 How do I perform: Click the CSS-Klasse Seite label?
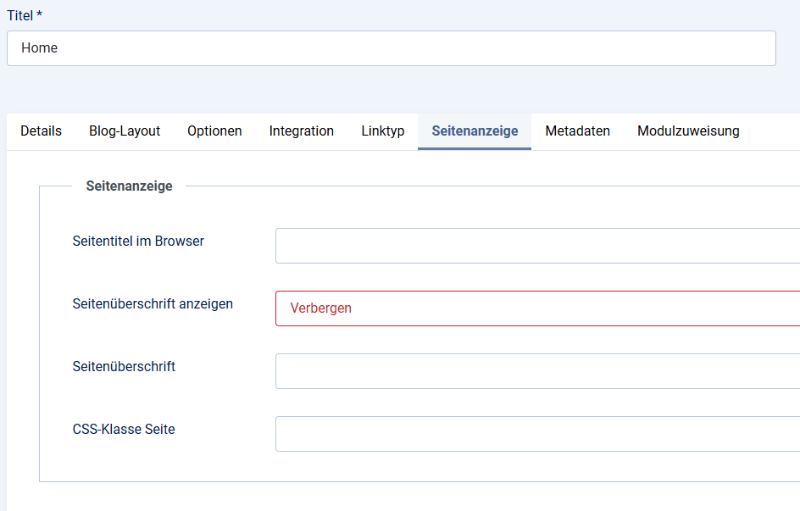[123, 429]
